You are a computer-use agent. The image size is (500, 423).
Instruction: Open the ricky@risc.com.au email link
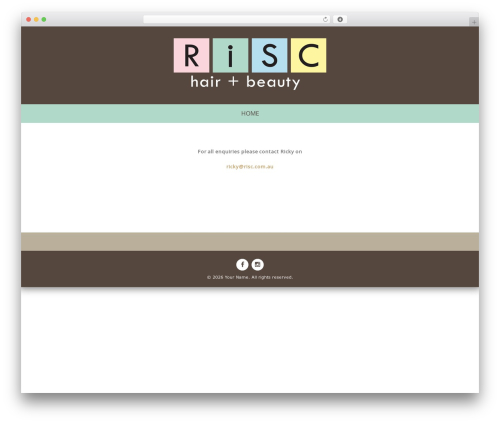(250, 166)
